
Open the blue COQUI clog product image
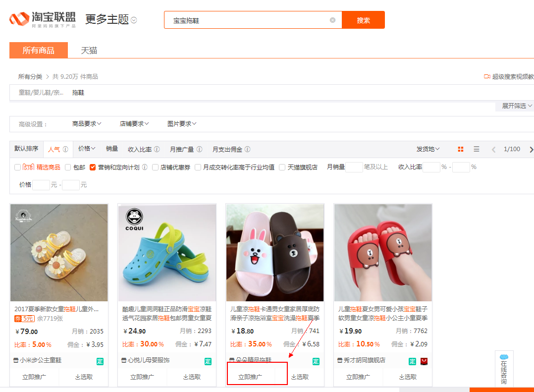[167, 253]
